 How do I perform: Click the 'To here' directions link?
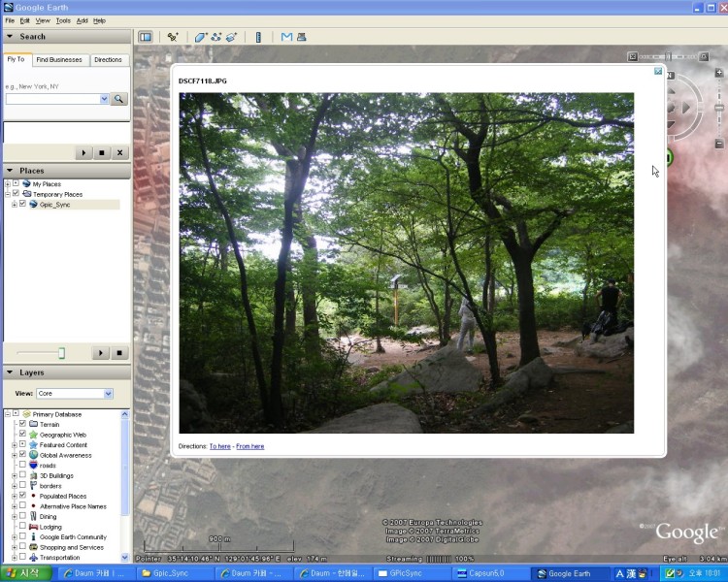[220, 446]
